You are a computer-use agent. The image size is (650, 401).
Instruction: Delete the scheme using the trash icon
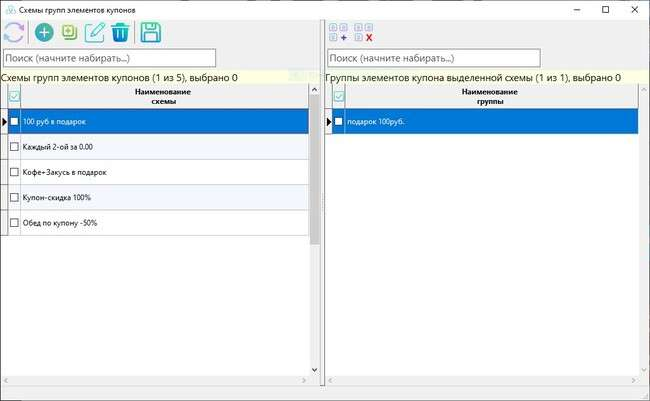(120, 32)
